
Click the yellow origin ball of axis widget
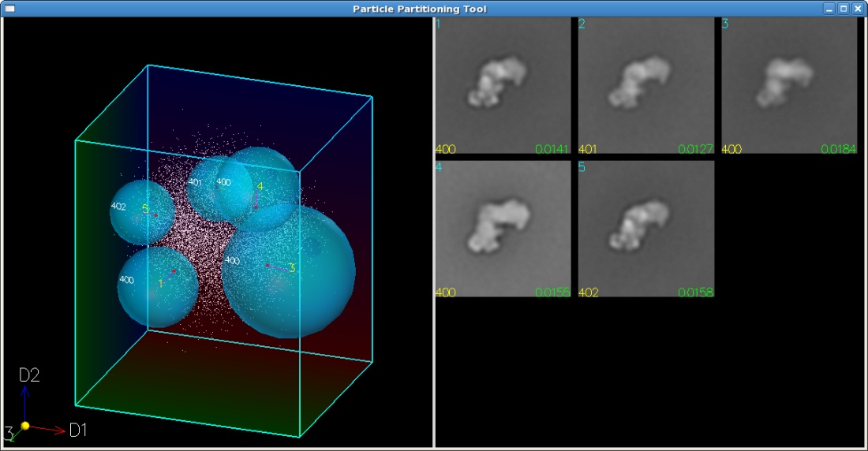25,426
